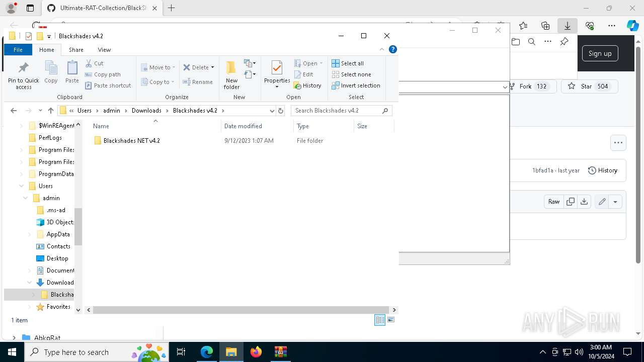Open the Delete dropdown button

(x=198, y=67)
